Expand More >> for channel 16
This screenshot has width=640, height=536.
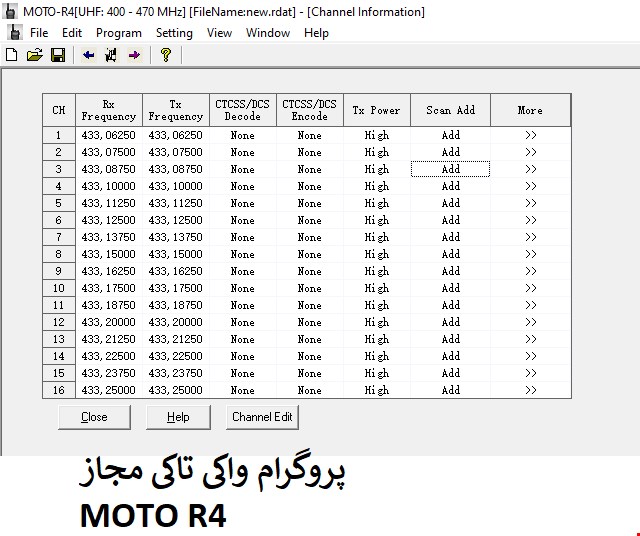click(531, 390)
